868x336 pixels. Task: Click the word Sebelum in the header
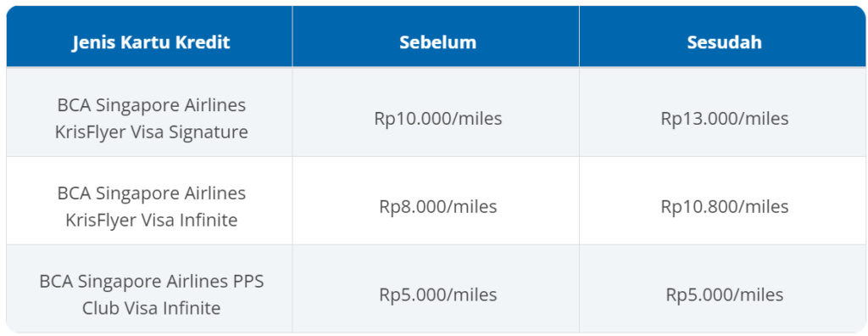[x=438, y=42]
